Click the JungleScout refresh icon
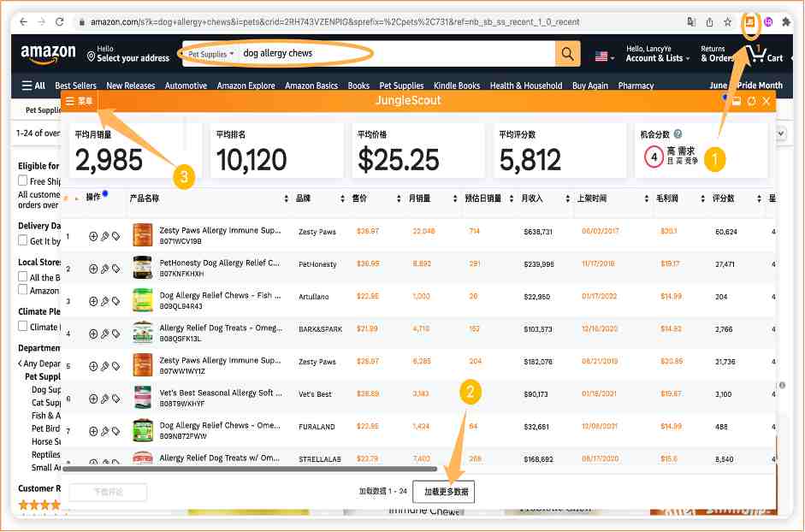Screen dimensions: 805x532 tap(751, 101)
